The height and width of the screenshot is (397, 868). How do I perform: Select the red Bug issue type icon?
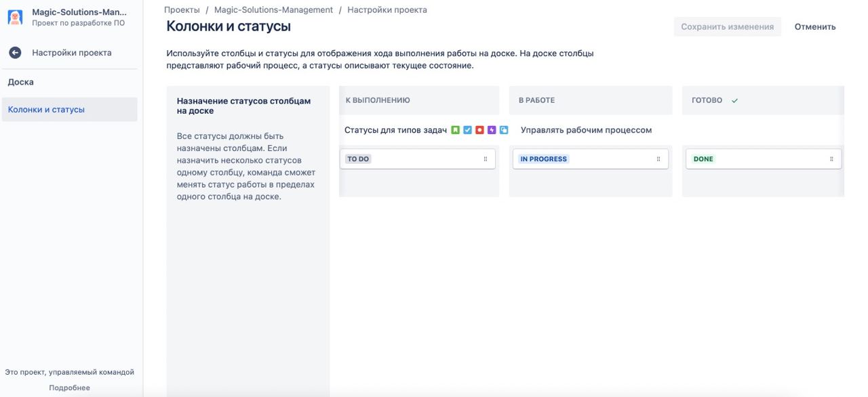point(479,130)
